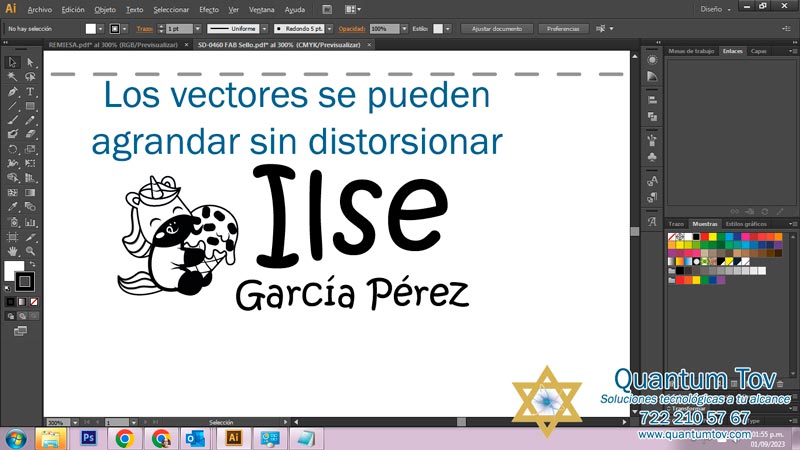Open the Objeto menu
The image size is (800, 450).
coord(105,10)
